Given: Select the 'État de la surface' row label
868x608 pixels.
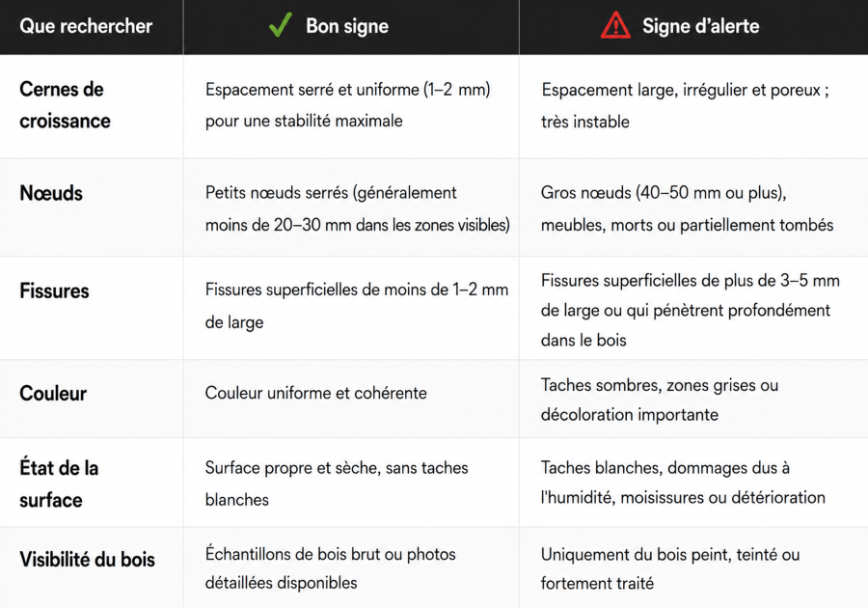Looking at the screenshot, I should (59, 484).
